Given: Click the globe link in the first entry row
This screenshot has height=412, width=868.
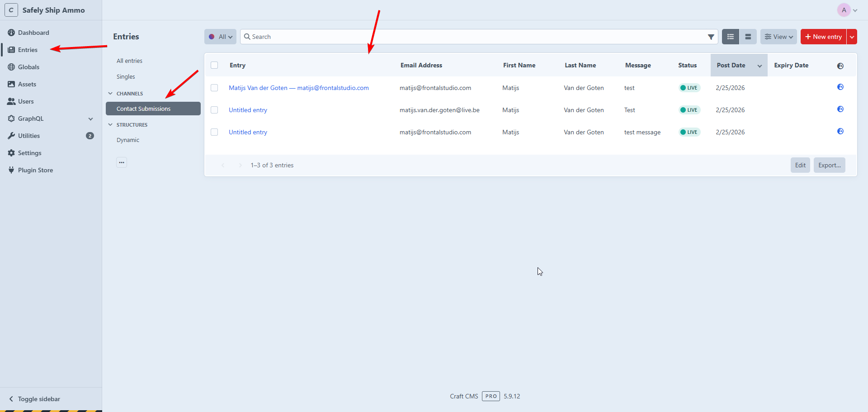Looking at the screenshot, I should point(840,87).
